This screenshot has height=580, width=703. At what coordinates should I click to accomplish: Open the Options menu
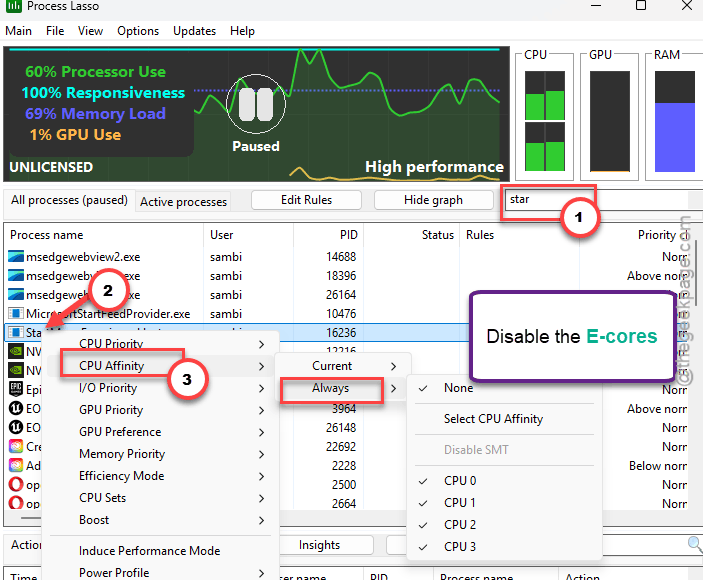138,31
